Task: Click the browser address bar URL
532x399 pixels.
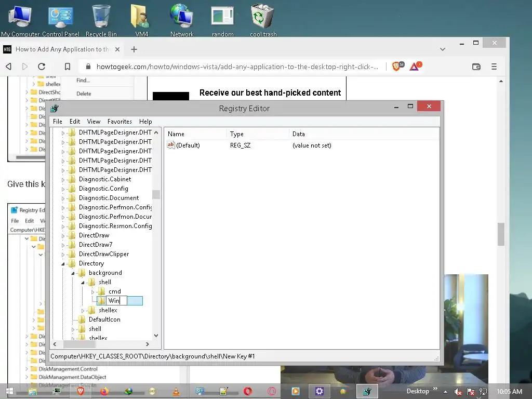Action: point(237,66)
